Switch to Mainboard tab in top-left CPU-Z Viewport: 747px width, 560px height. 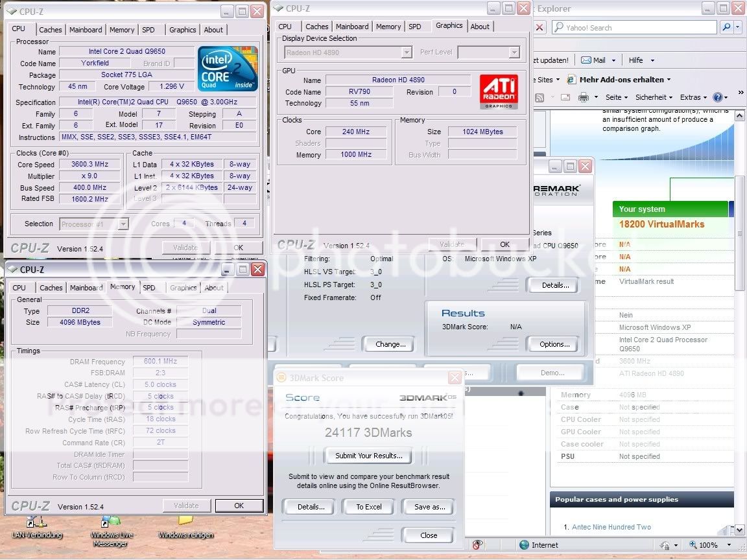click(x=86, y=30)
